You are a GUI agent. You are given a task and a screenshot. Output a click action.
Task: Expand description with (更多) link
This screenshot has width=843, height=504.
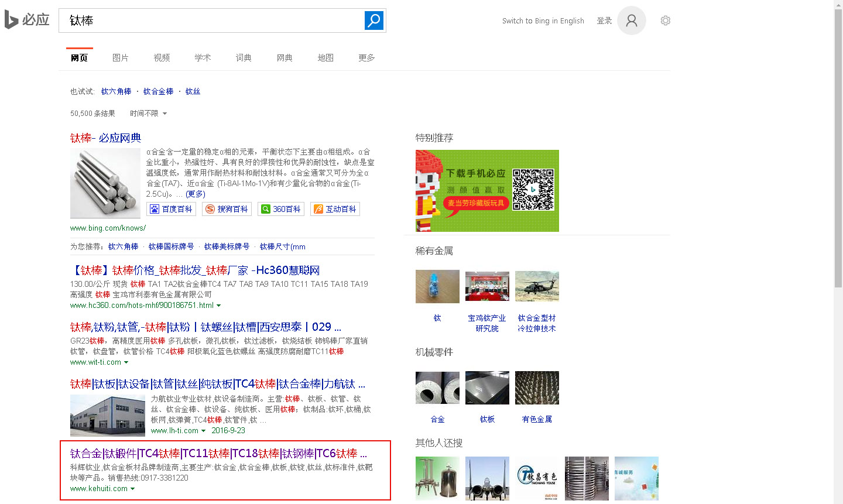(x=196, y=194)
